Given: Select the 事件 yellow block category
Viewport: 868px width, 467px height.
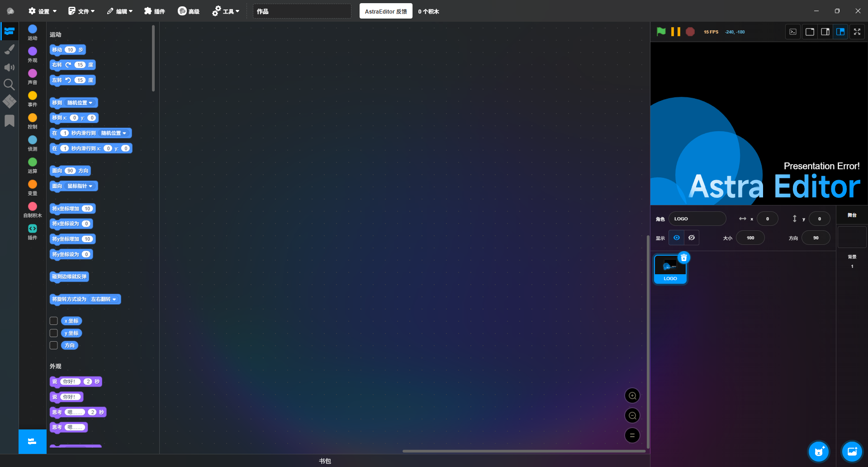Looking at the screenshot, I should 33,98.
